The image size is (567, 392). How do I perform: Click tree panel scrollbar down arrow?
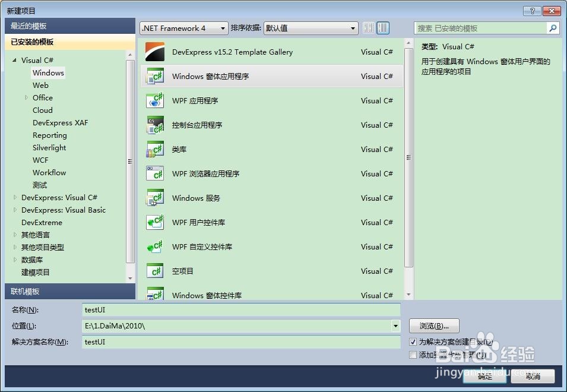click(130, 279)
